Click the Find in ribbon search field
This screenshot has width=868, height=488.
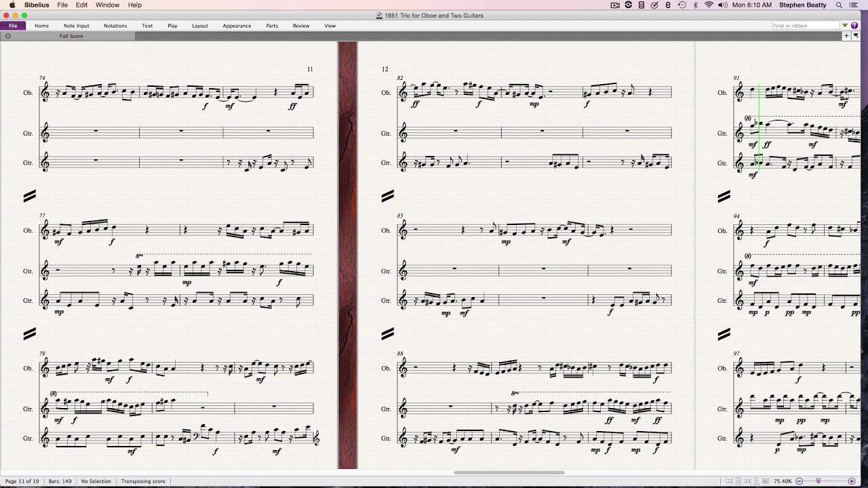[x=806, y=26]
